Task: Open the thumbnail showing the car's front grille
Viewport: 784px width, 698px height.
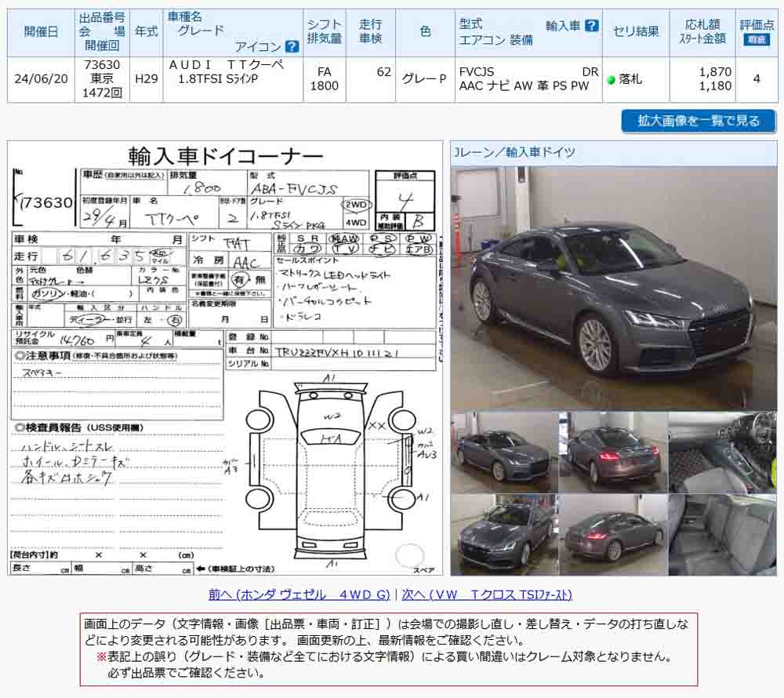Action: click(504, 535)
